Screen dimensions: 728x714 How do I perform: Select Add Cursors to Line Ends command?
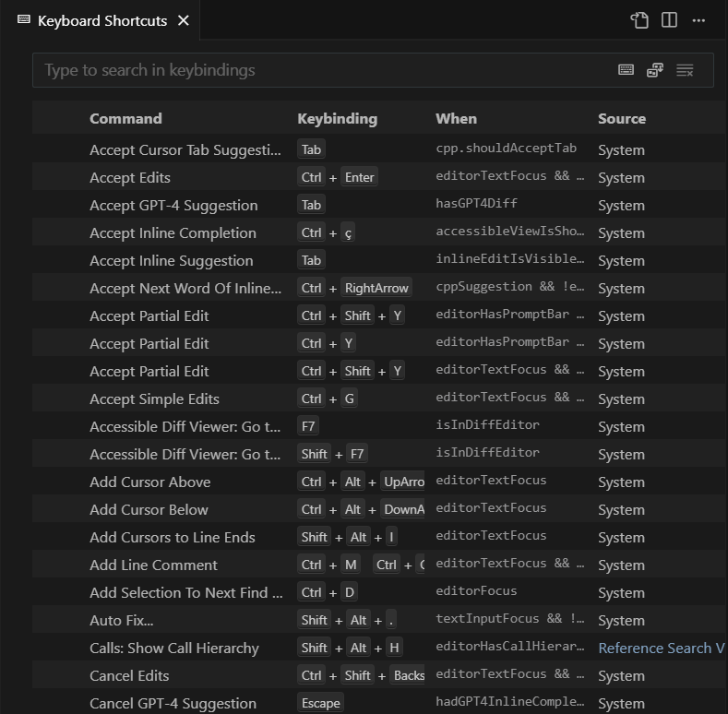173,538
